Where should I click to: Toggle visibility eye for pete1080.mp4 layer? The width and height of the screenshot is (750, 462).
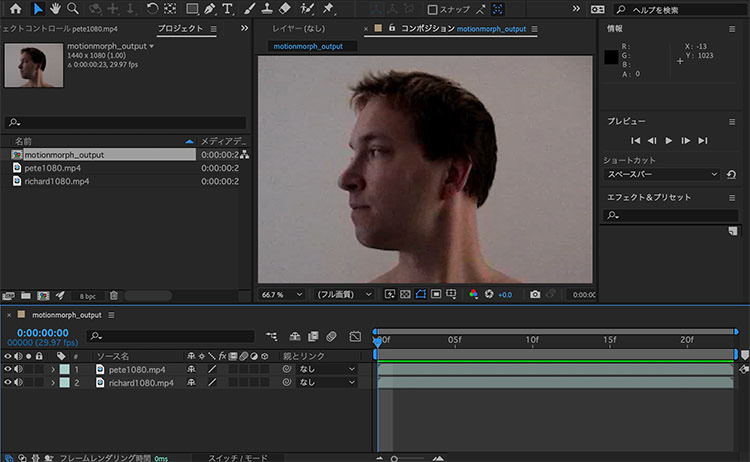coord(9,370)
